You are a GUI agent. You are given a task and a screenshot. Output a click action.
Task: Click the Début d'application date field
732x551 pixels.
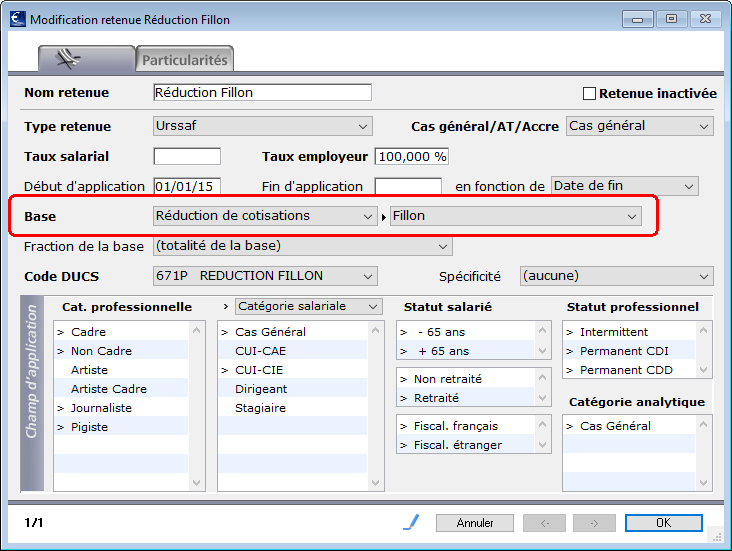pyautogui.click(x=187, y=186)
